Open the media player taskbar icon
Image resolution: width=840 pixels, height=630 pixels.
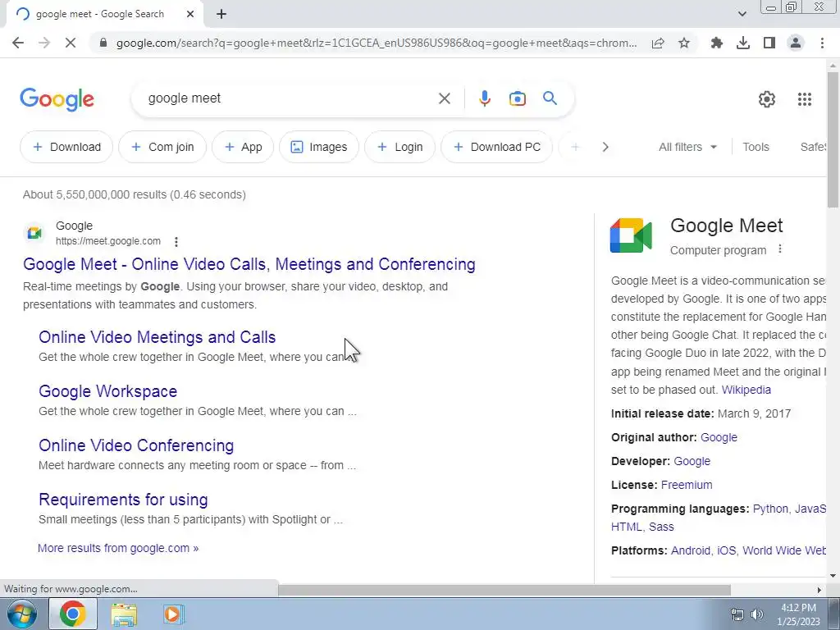point(172,614)
